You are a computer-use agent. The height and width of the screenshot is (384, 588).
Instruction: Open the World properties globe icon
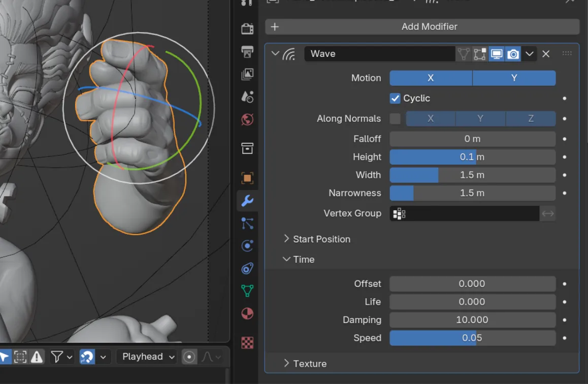coord(247,120)
